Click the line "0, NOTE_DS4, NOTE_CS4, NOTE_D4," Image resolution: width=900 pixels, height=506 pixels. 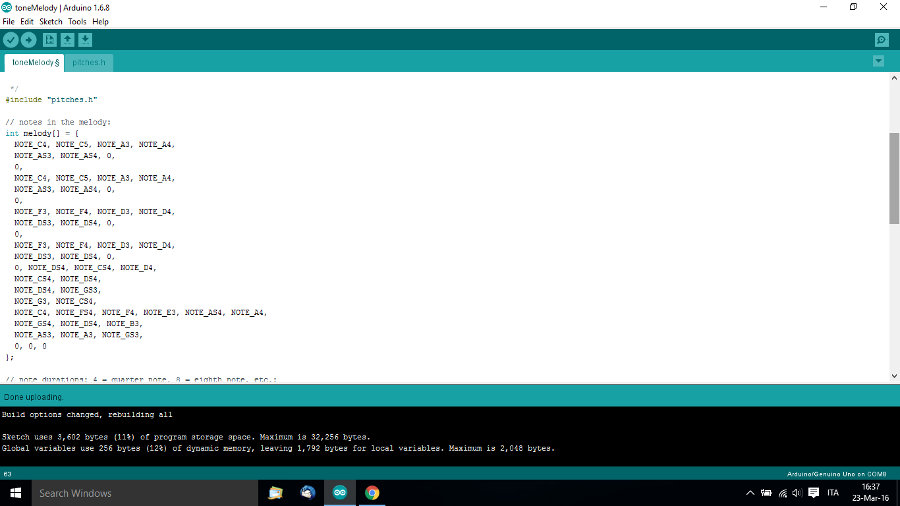click(x=85, y=267)
